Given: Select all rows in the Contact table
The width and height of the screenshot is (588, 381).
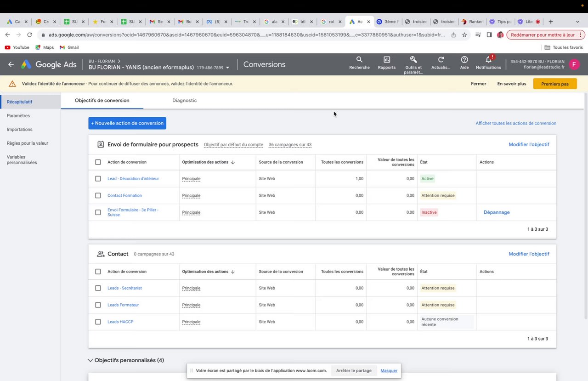Looking at the screenshot, I should [98, 272].
